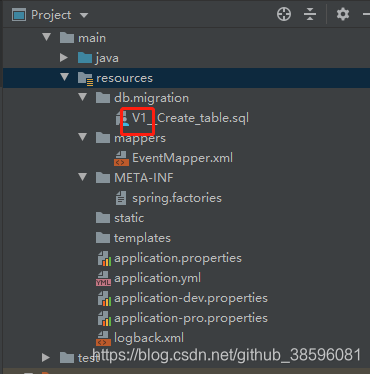Click the application.properties file icon
This screenshot has width=370, height=374.
point(104,259)
